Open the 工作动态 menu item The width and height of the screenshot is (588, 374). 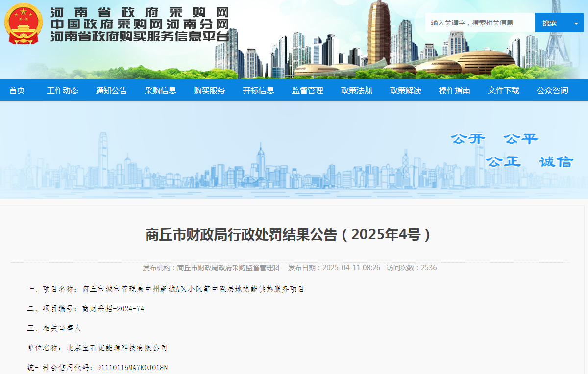[x=62, y=90]
